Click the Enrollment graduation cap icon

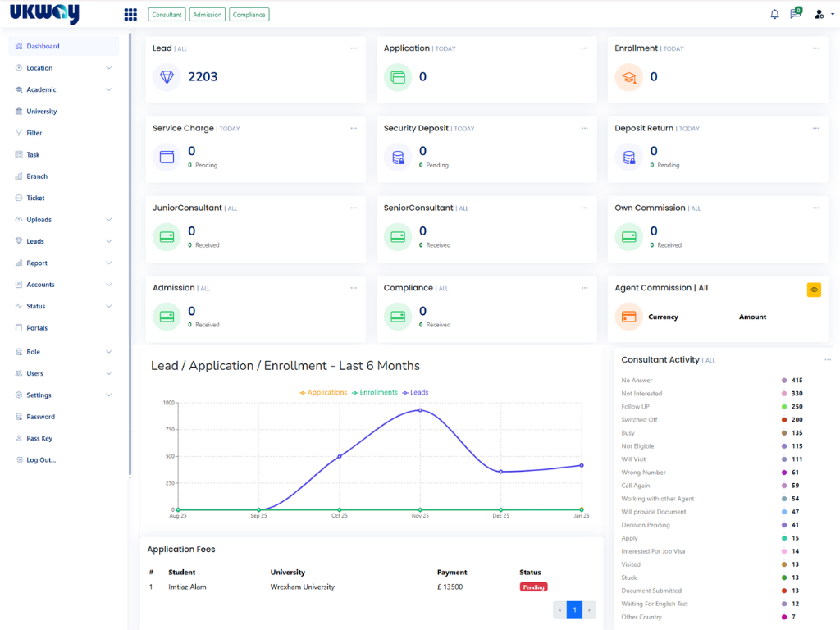[x=629, y=77]
